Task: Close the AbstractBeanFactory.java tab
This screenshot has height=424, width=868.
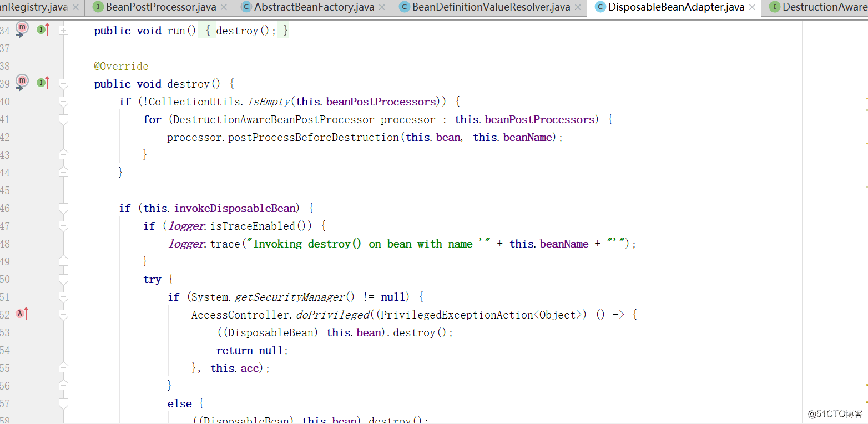Action: [x=382, y=7]
